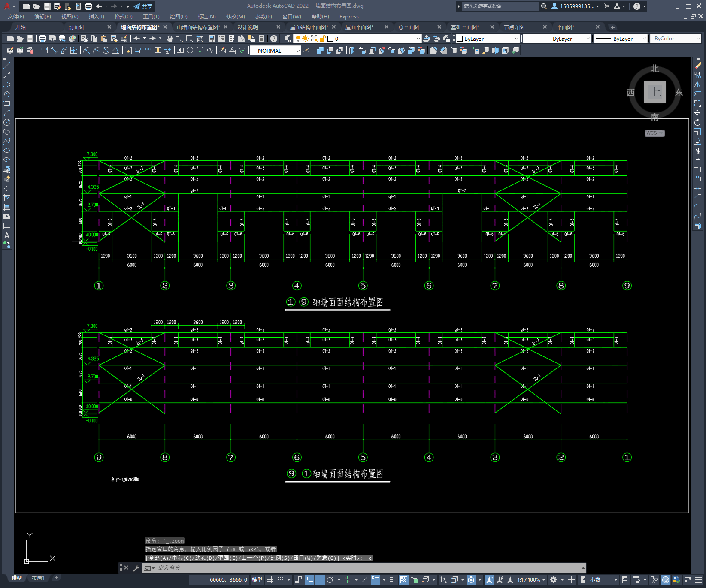Screen dimensions: 706x588
Task: Select the Multiline Text tool
Action: [x=7, y=235]
